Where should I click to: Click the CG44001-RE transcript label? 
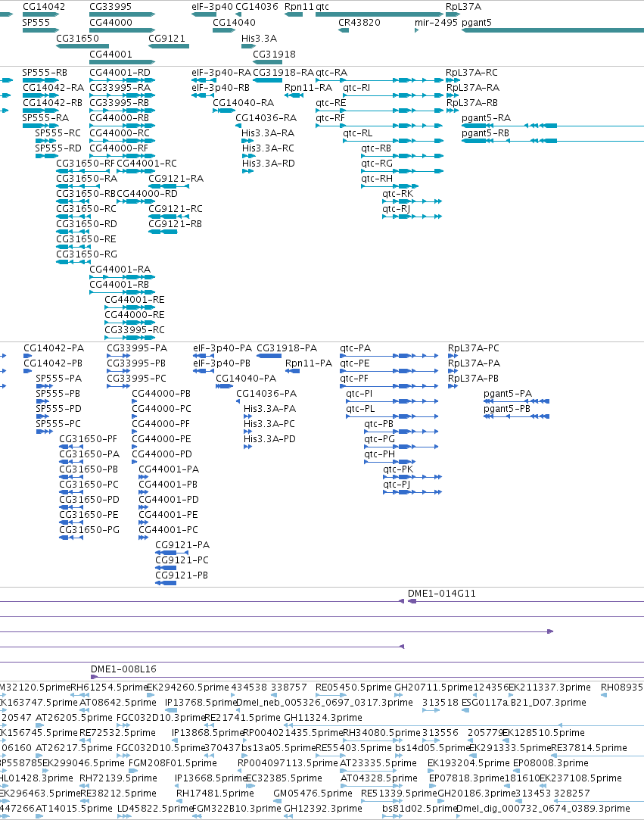point(135,300)
